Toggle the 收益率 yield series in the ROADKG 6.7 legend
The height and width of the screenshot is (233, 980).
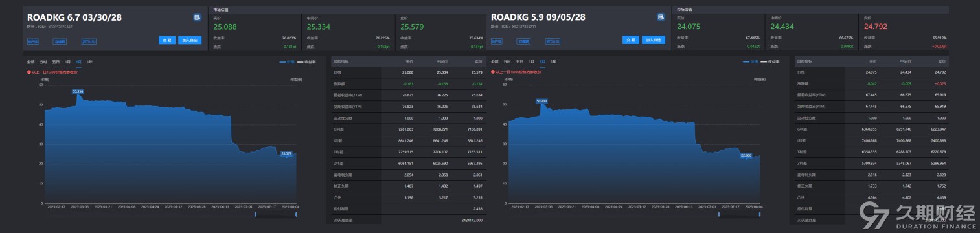306,62
